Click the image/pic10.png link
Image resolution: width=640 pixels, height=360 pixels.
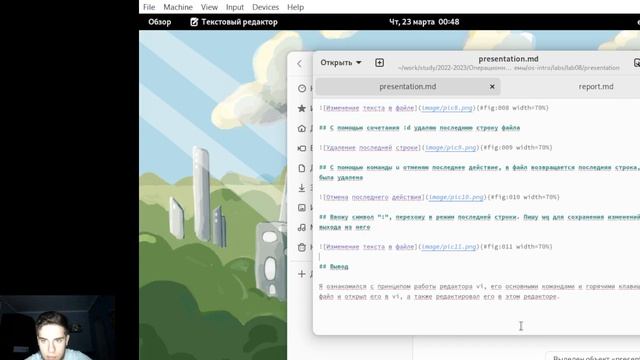pyautogui.click(x=456, y=197)
